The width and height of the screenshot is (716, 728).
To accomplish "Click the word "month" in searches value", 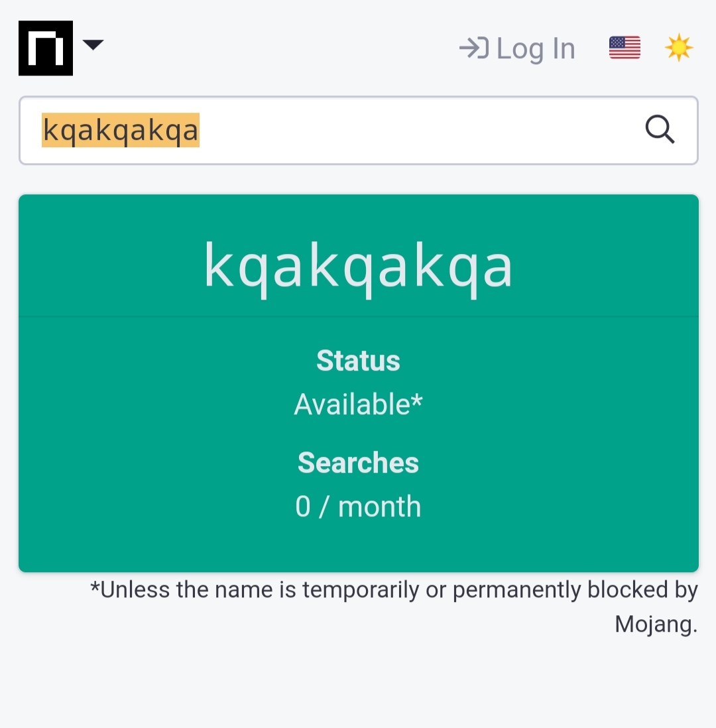I will coord(379,506).
